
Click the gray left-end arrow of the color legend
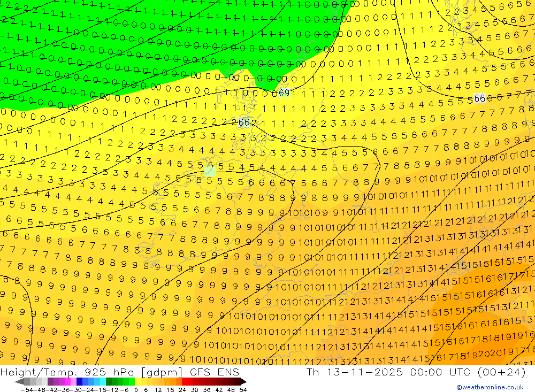click(19, 382)
